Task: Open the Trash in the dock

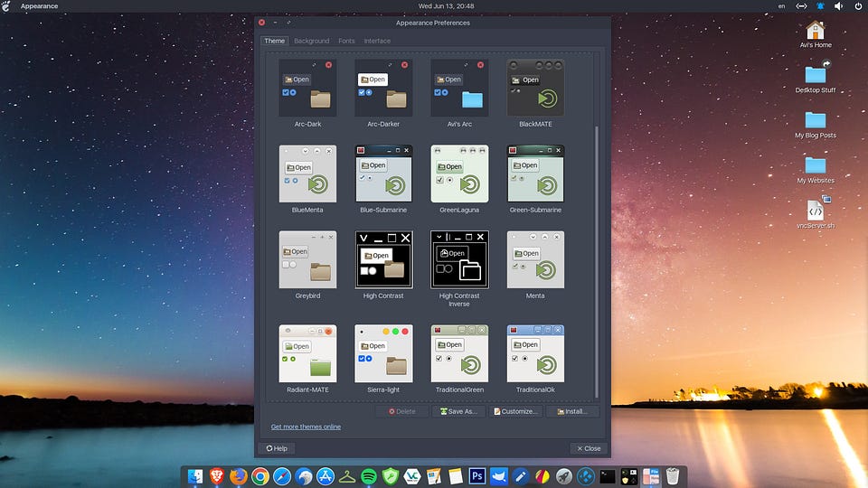Action: pyautogui.click(x=673, y=475)
